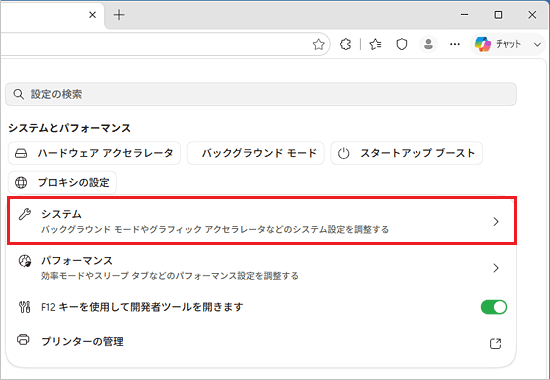Viewport: 550px width, 380px height.
Task: Select the プロキシの設定 chip
Action: click(x=62, y=182)
